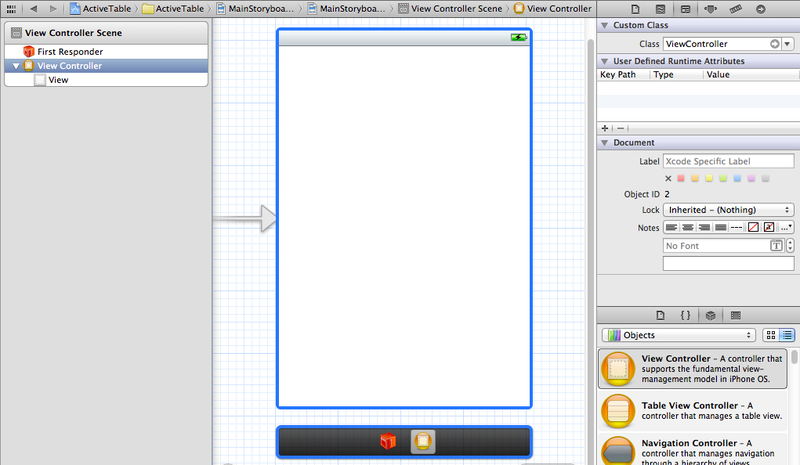The width and height of the screenshot is (800, 465).
Task: Center the notes text
Action: click(688, 227)
